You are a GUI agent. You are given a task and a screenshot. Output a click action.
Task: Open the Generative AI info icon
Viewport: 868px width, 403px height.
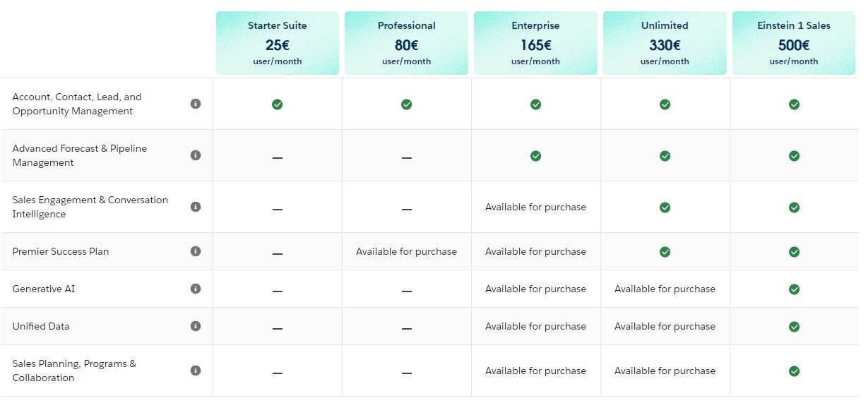pos(196,289)
